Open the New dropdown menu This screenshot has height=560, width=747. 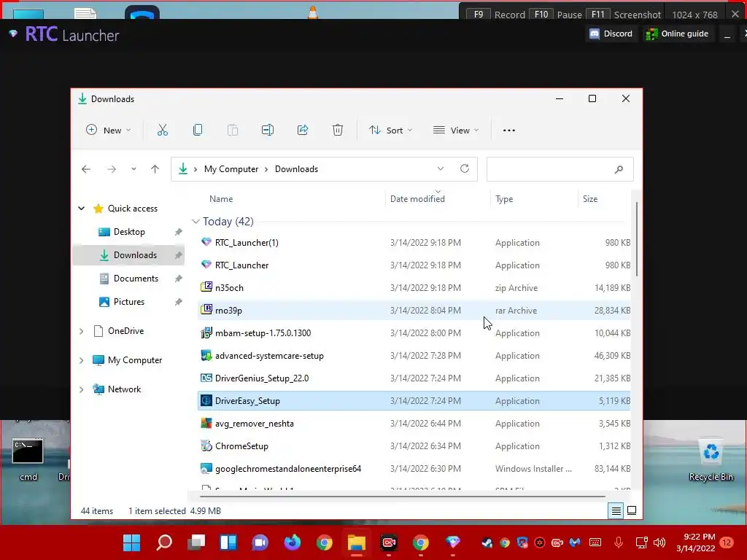pos(108,130)
